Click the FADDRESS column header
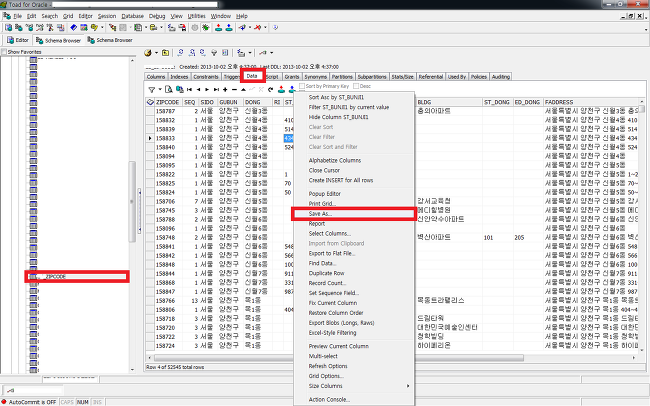The height and width of the screenshot is (406, 650). pos(591,102)
